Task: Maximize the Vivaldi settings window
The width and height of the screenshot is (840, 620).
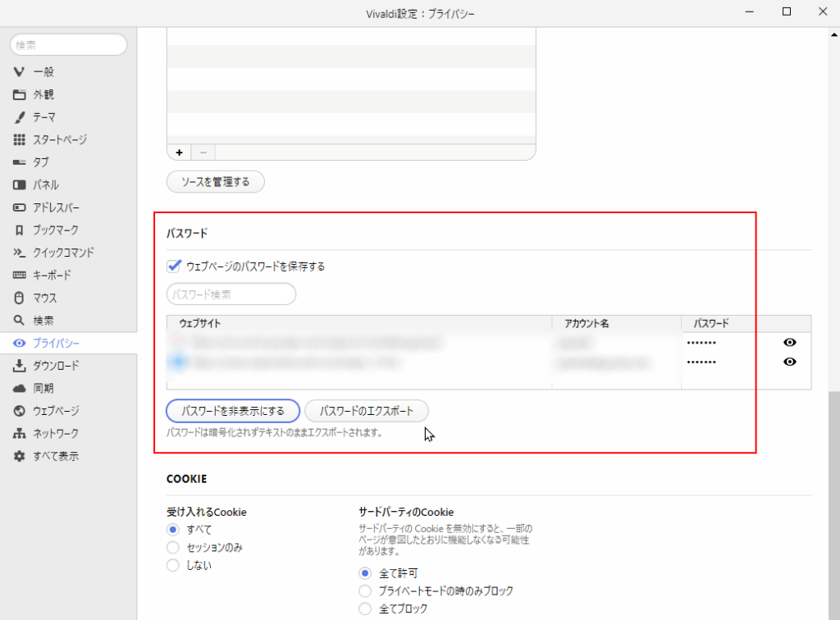Action: pos(787,11)
